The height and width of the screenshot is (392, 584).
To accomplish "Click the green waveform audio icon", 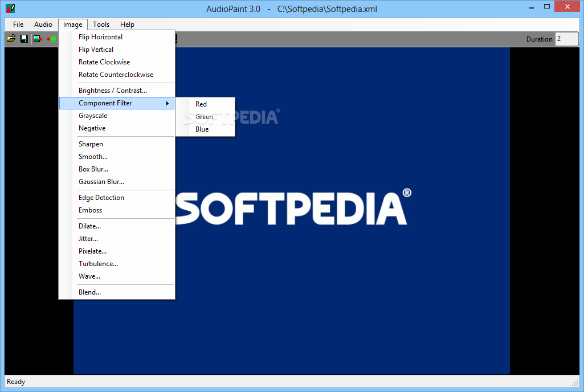I will 51,38.
